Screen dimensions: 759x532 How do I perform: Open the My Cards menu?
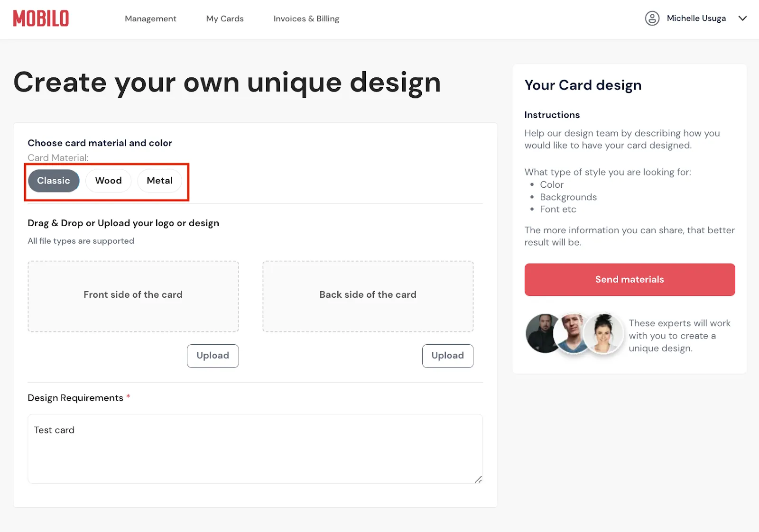point(225,18)
